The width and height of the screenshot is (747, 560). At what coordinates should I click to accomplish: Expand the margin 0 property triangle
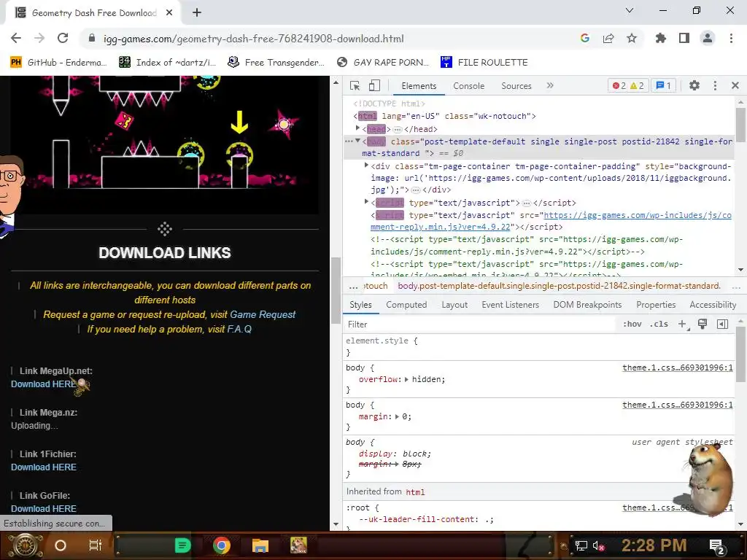(x=397, y=416)
